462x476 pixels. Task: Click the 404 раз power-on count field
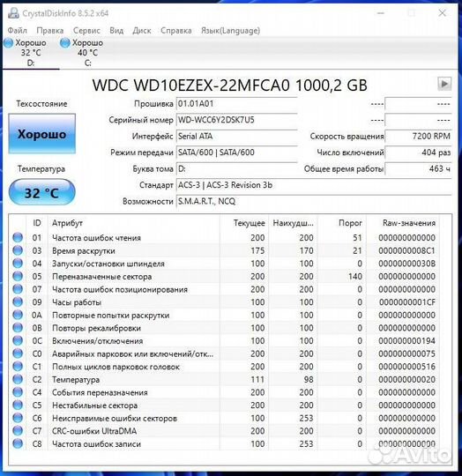[x=418, y=152]
